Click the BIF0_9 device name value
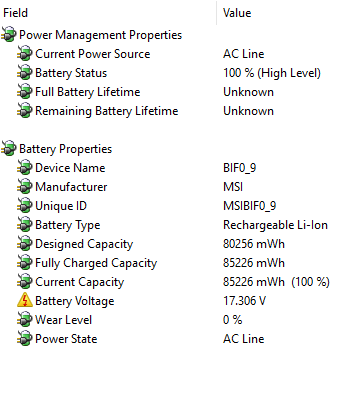The image size is (364, 397). pyautogui.click(x=239, y=168)
